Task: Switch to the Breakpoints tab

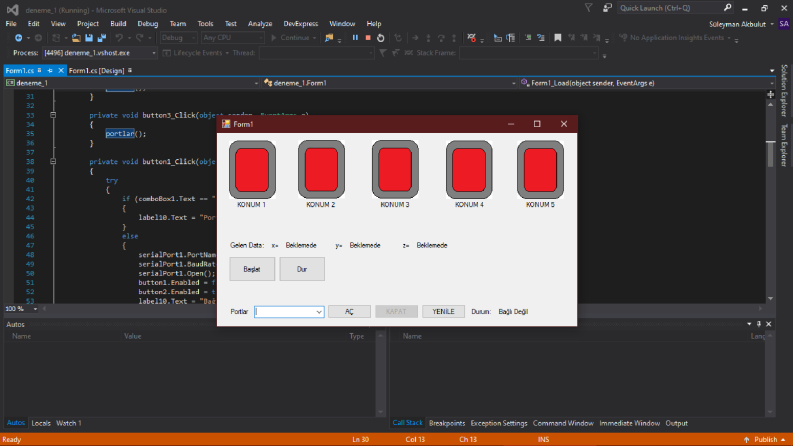Action: (447, 423)
